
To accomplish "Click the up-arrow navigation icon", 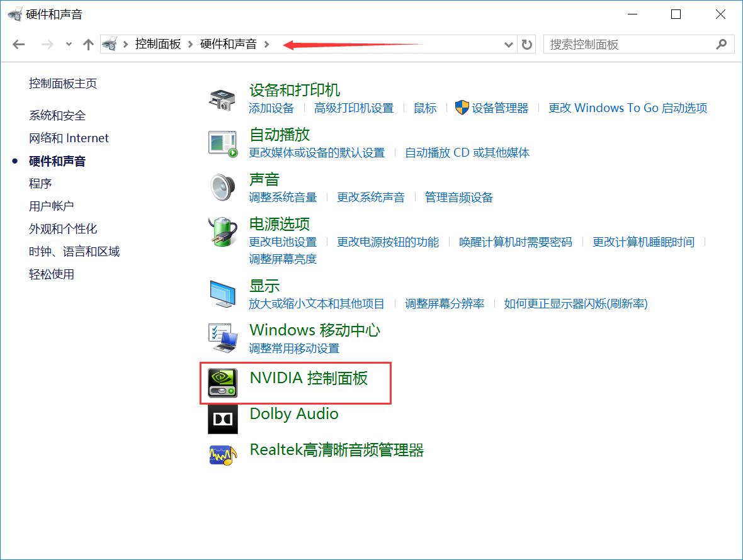I will pyautogui.click(x=88, y=44).
